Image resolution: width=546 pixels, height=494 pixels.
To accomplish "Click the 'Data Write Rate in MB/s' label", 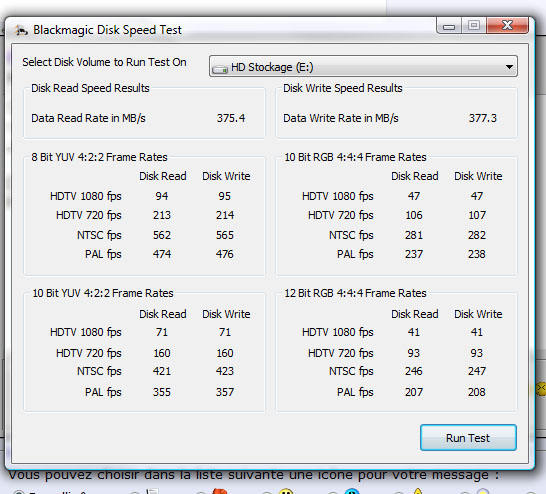I will pyautogui.click(x=341, y=118).
